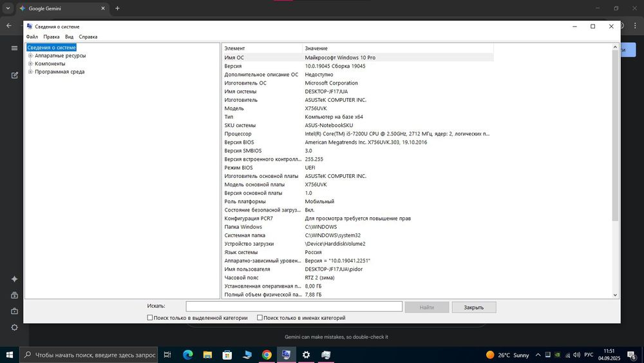This screenshot has width=644, height=363.
Task: Click the NVIDIA tray icon
Action: [557, 355]
